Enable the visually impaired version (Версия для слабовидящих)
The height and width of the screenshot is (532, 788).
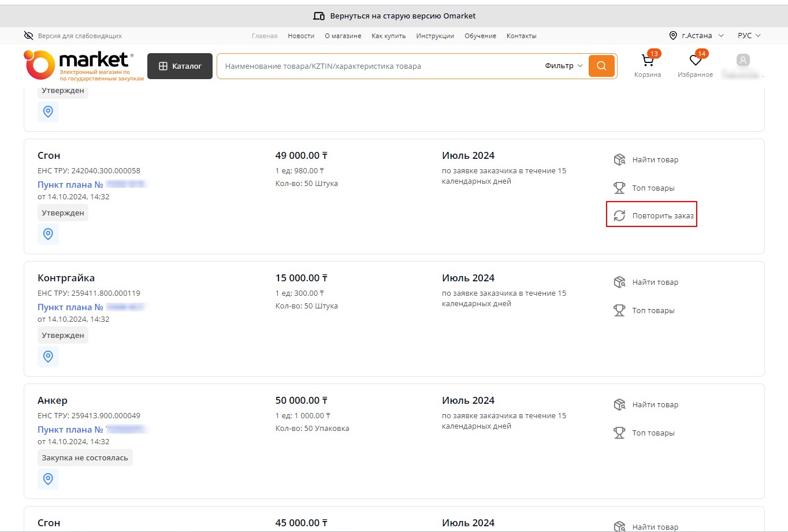tap(73, 36)
